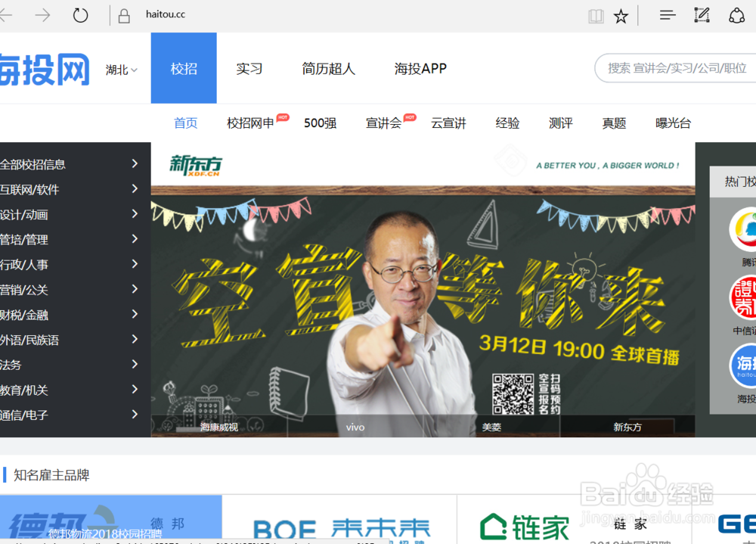Go back with the browser back arrow
Screen dimensions: 756x544
[x=6, y=15]
